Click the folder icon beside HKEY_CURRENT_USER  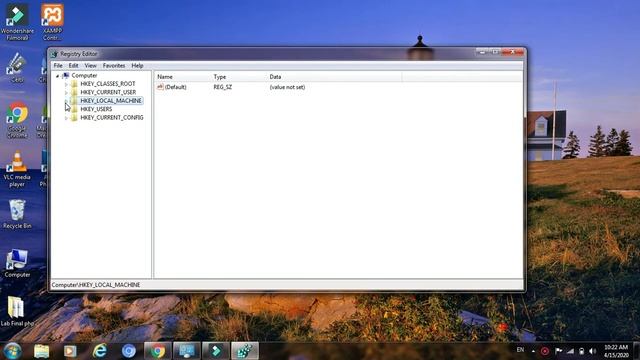[74, 92]
